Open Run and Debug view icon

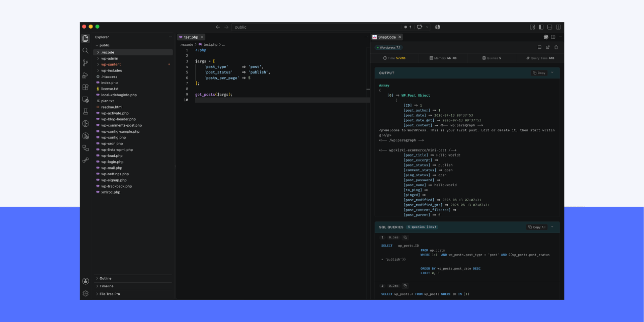[86, 75]
